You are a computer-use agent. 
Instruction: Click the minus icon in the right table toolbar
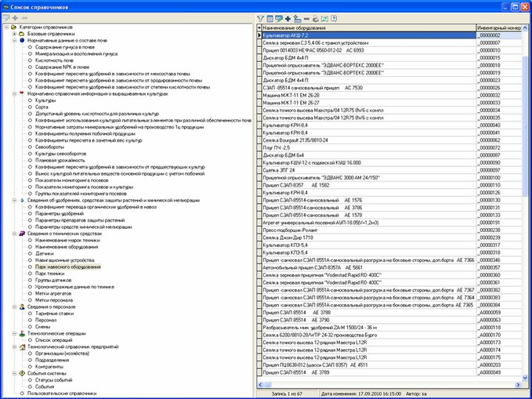point(306,18)
